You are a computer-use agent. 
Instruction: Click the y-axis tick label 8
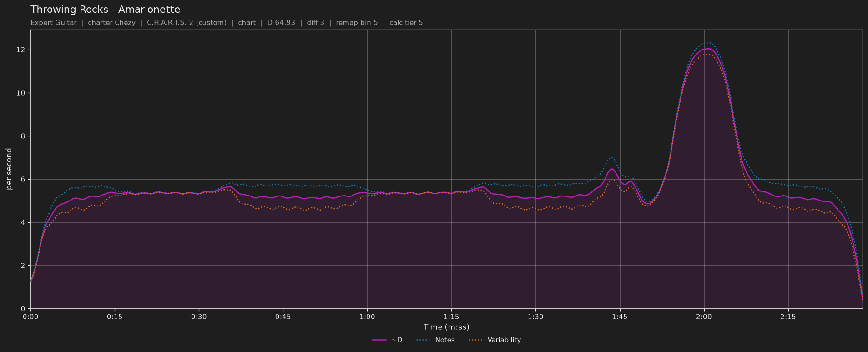[x=24, y=136]
